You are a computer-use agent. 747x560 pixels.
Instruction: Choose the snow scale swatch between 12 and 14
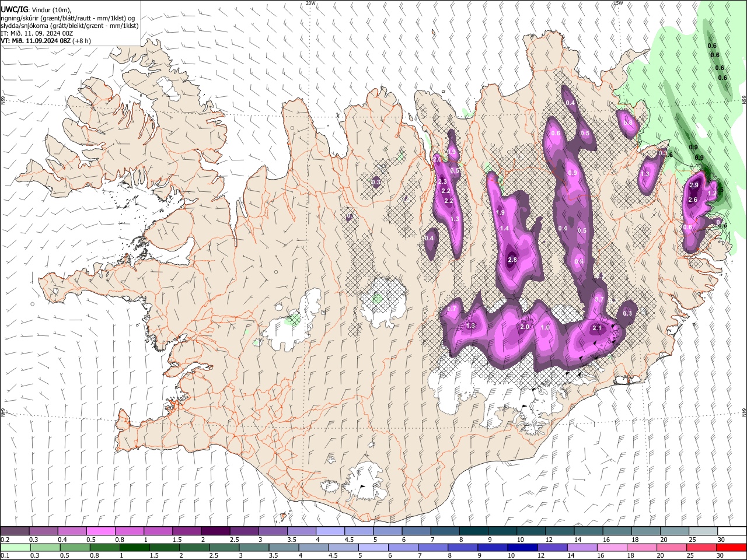(560, 531)
